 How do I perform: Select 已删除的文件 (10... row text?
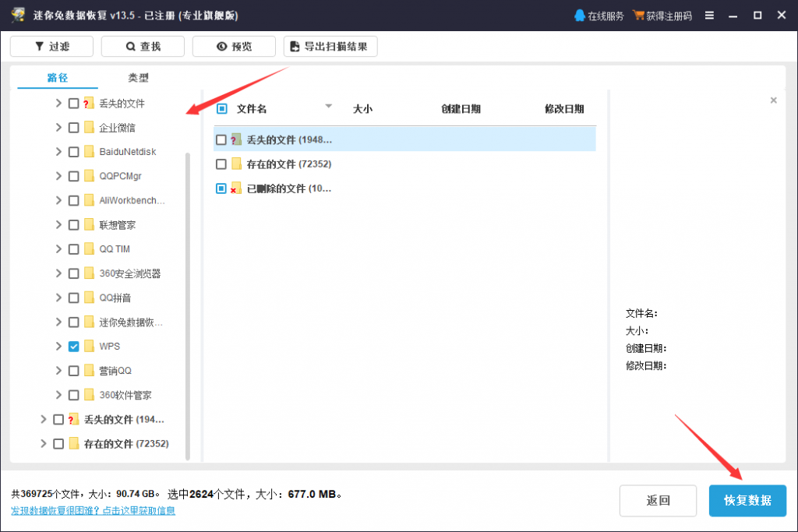coord(289,188)
